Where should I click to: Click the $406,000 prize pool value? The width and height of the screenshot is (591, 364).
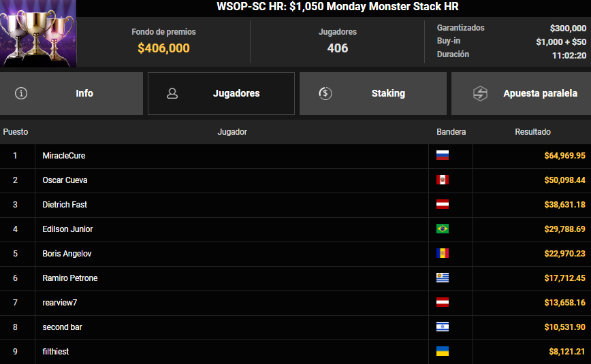point(163,48)
